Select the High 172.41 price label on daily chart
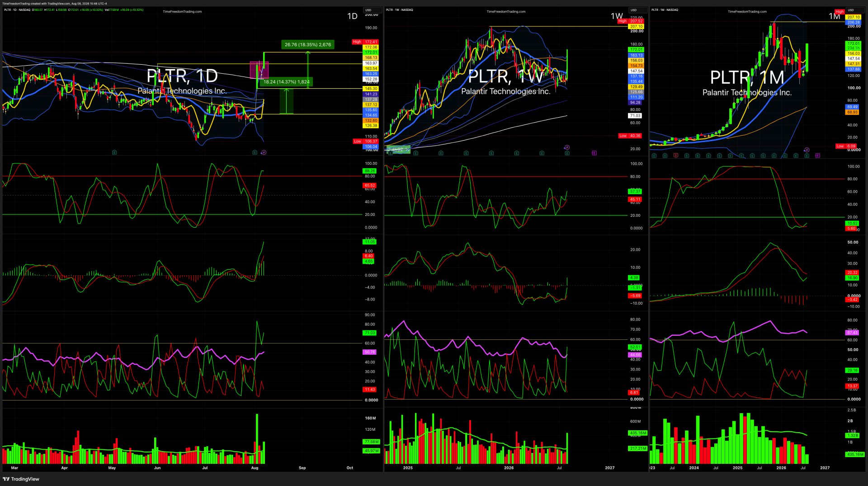This screenshot has height=486, width=868. 365,42
